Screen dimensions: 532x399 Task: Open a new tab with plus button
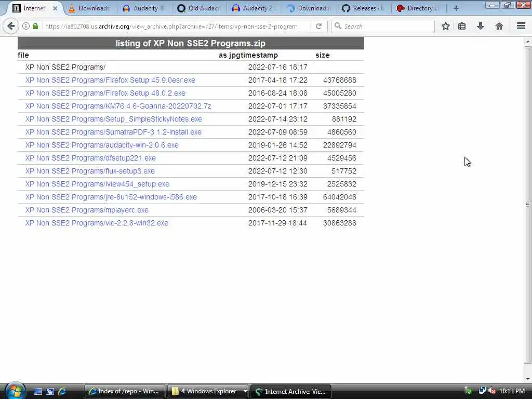coord(456,8)
